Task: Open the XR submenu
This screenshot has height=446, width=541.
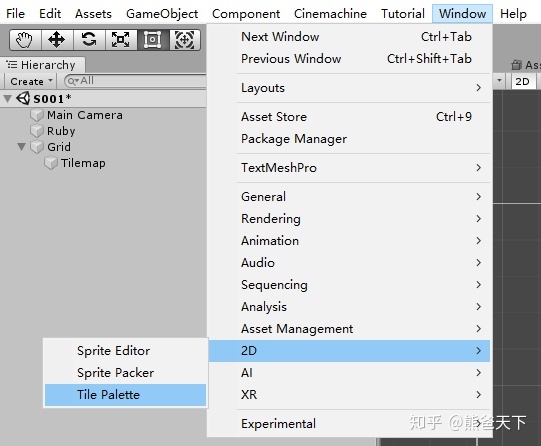Action: coord(349,395)
